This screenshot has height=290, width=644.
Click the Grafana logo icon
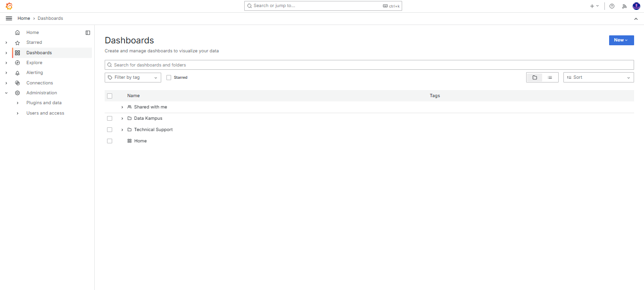8,6
